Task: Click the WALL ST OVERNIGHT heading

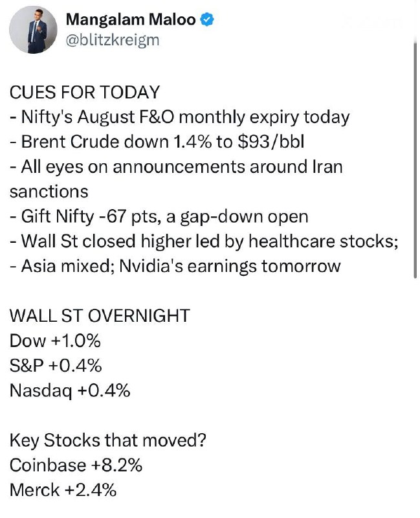Action: click(100, 316)
